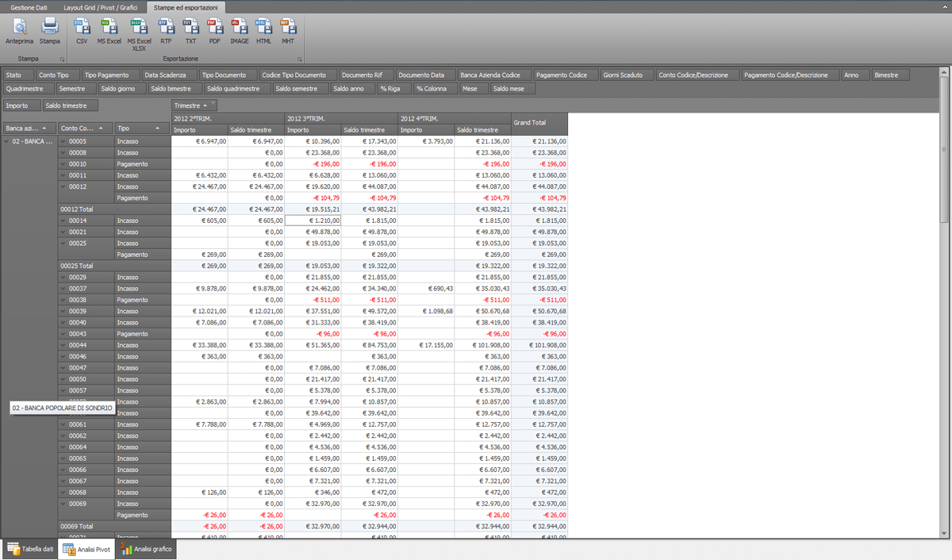
Task: Export the pivot as HTML
Action: (263, 30)
